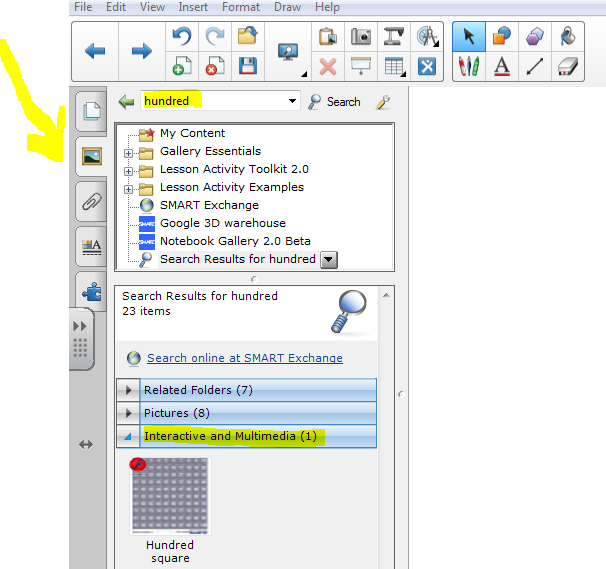Open the Add-ons puzzle piece tab
Viewport: 606px width, 569px height.
92,291
